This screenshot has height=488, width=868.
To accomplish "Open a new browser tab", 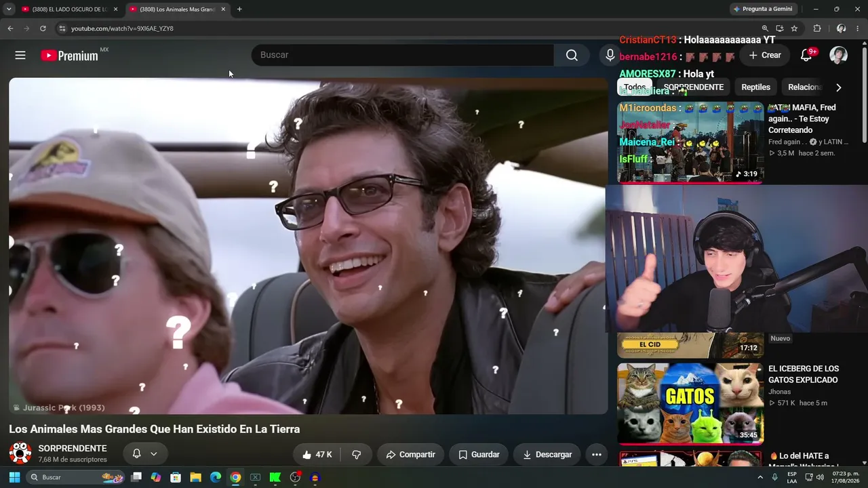I will 239,9.
